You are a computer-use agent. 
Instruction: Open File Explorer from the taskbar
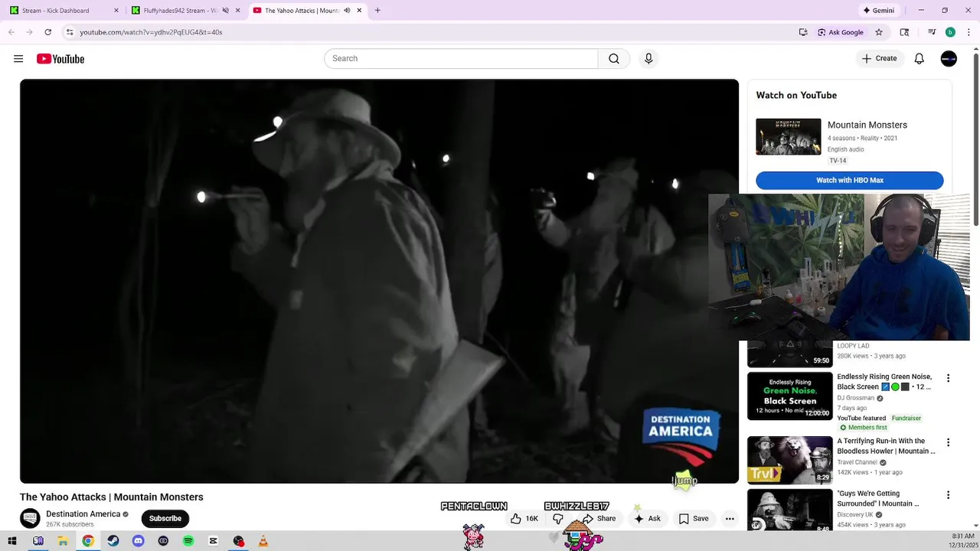click(x=63, y=541)
